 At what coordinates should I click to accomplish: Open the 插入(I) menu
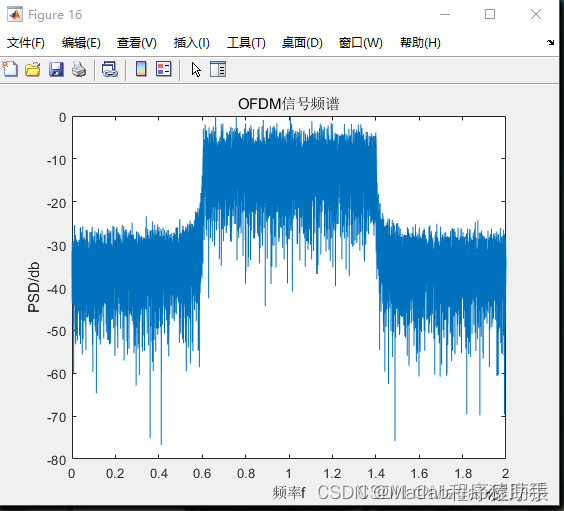(x=191, y=43)
